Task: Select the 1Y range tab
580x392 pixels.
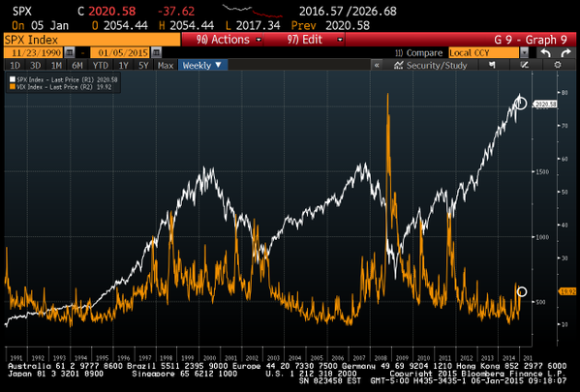Action: pos(123,66)
